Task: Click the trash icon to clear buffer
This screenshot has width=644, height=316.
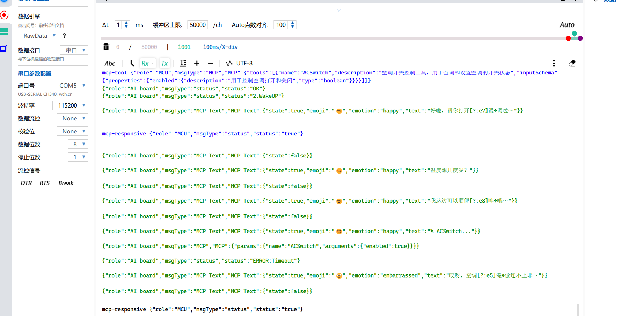Action: click(x=106, y=47)
